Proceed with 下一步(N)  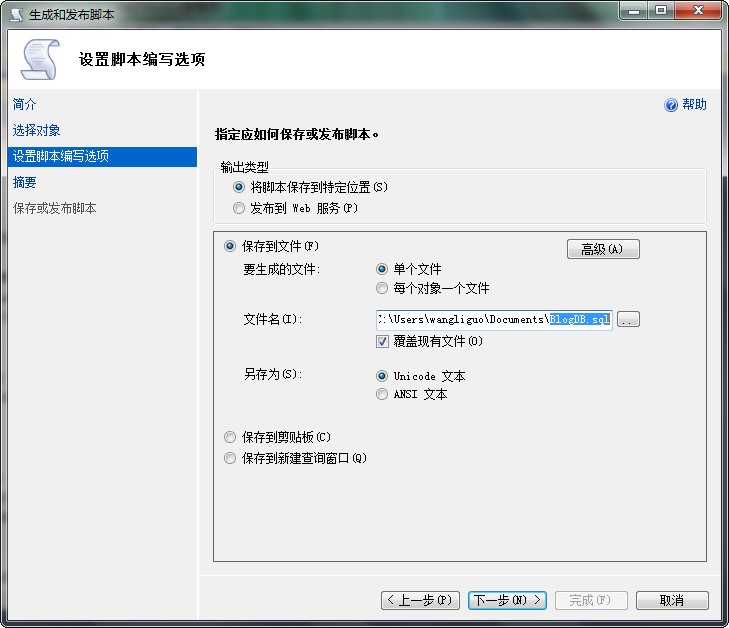click(x=507, y=600)
